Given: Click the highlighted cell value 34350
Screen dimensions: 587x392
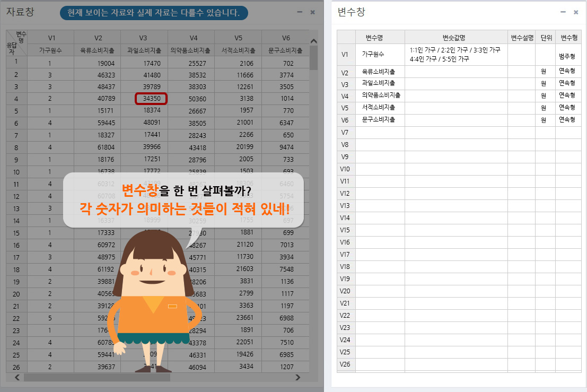Looking at the screenshot, I should tap(151, 99).
